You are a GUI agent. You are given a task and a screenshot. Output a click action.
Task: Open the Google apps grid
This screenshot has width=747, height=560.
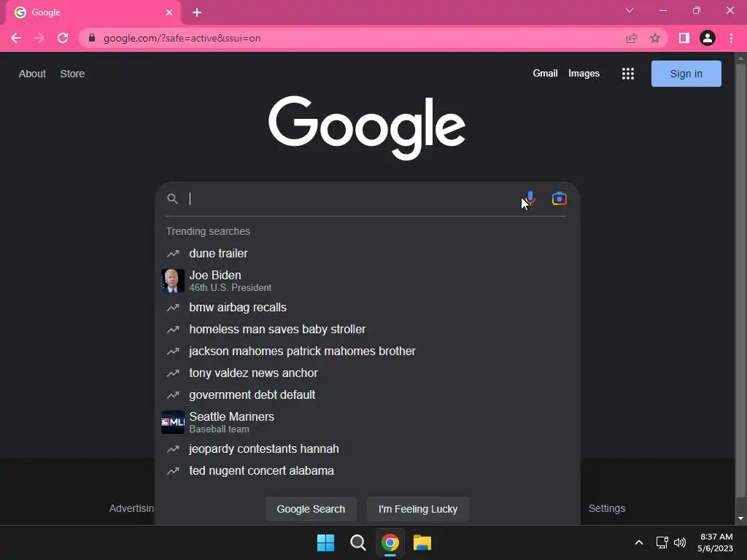pyautogui.click(x=628, y=74)
